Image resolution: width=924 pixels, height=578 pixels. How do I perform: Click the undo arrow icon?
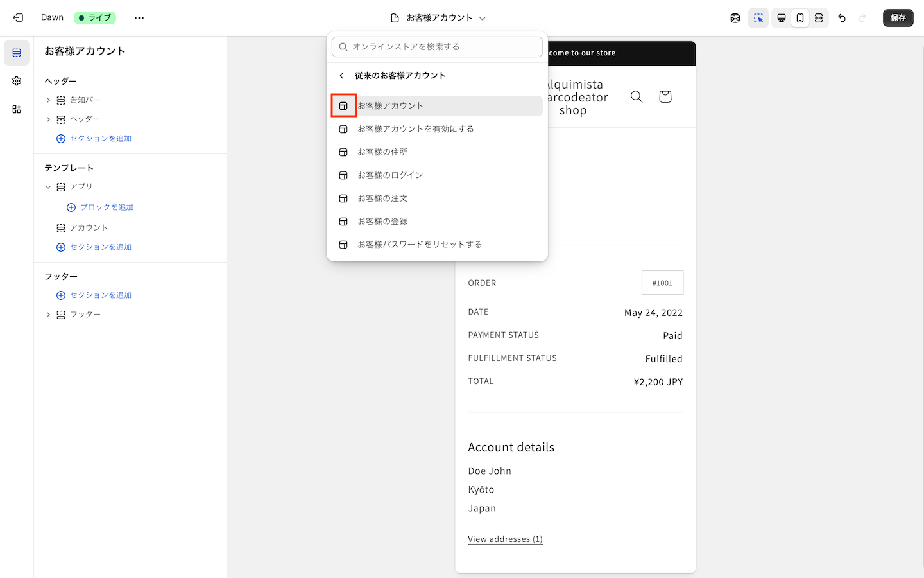click(x=842, y=18)
